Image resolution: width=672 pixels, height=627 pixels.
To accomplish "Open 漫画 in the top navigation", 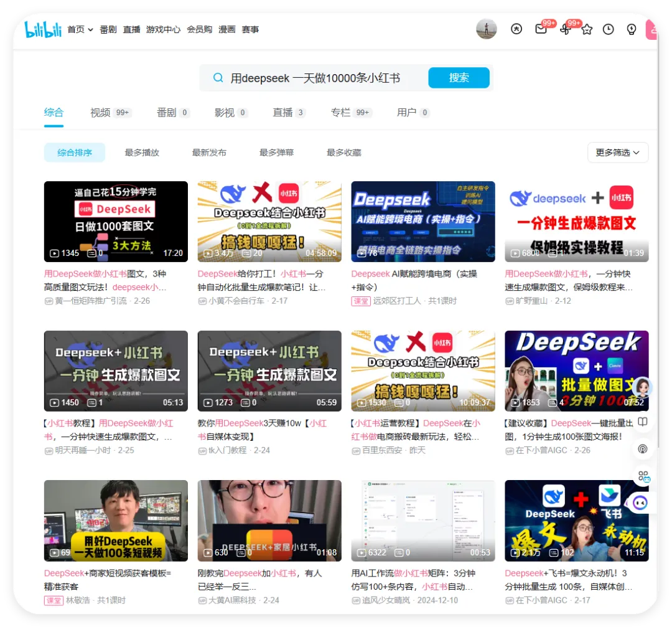I will coord(226,29).
